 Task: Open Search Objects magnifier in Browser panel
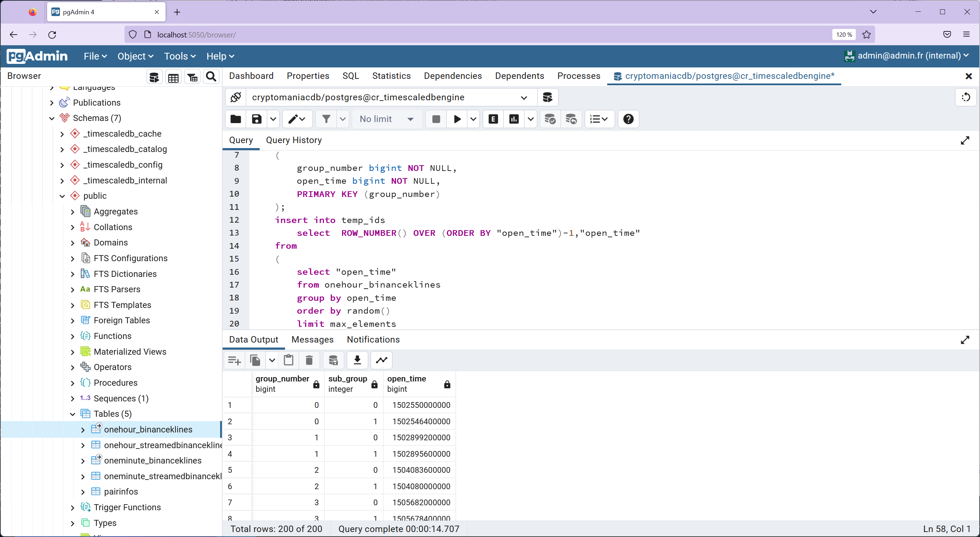pos(211,77)
